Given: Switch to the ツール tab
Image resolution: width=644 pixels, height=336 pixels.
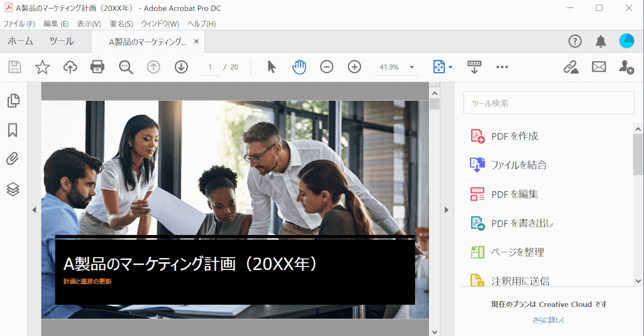Looking at the screenshot, I should (61, 42).
